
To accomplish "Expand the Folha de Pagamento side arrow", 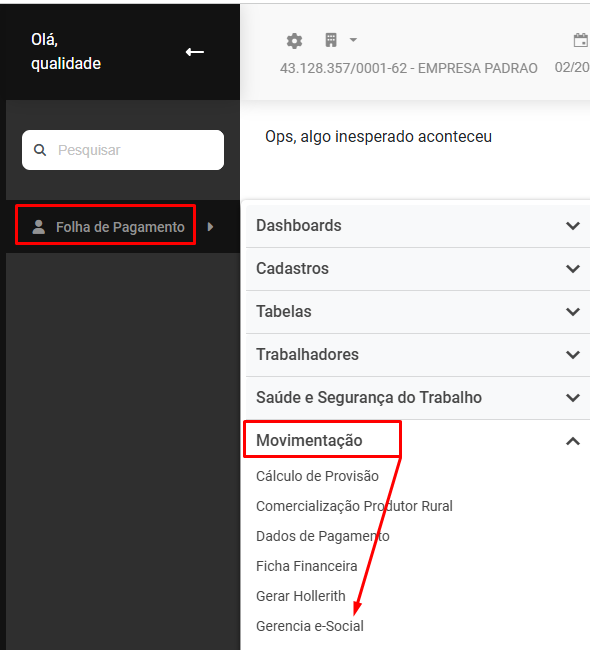I will click(x=210, y=227).
